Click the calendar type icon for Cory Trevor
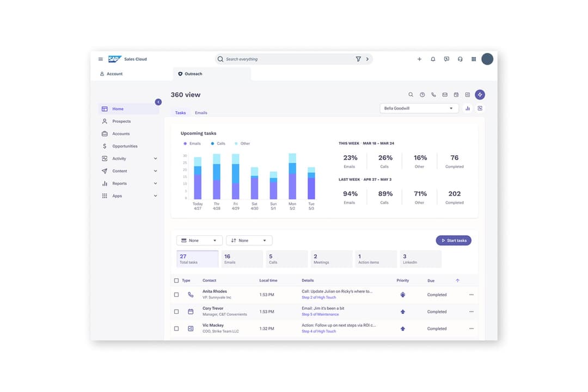Image resolution: width=588 pixels, height=392 pixels. click(x=191, y=311)
